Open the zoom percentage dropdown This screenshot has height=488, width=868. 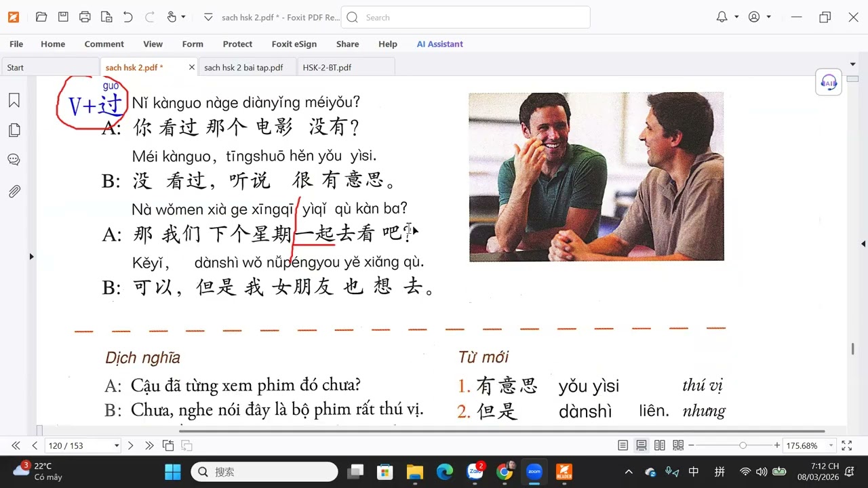click(831, 446)
